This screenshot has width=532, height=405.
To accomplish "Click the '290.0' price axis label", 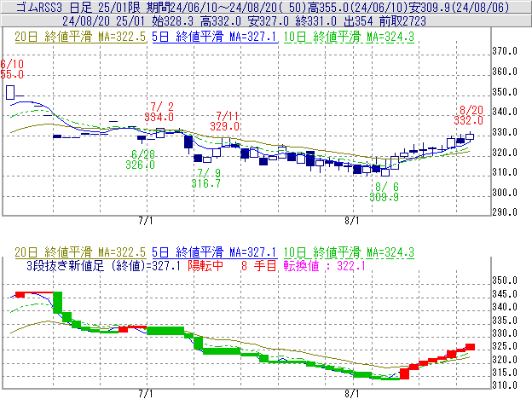I will click(505, 212).
